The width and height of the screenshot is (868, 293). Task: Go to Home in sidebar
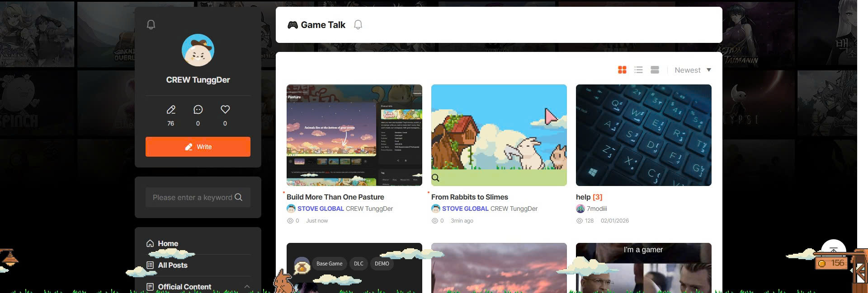[168, 243]
